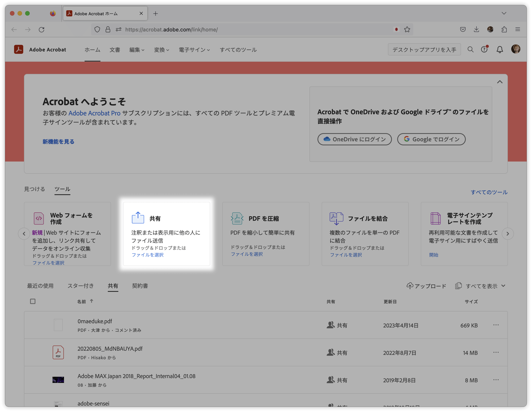Show next tools with the right carousel arrow

coord(508,234)
